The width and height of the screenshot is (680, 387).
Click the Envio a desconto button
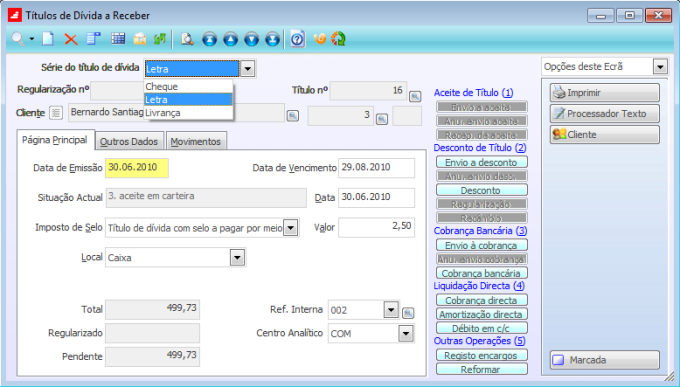(x=481, y=162)
